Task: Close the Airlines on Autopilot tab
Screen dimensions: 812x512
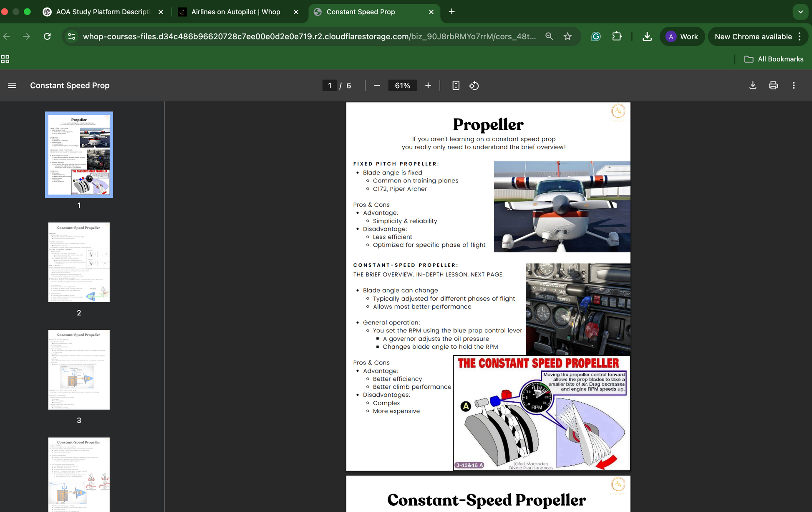Action: (x=296, y=12)
